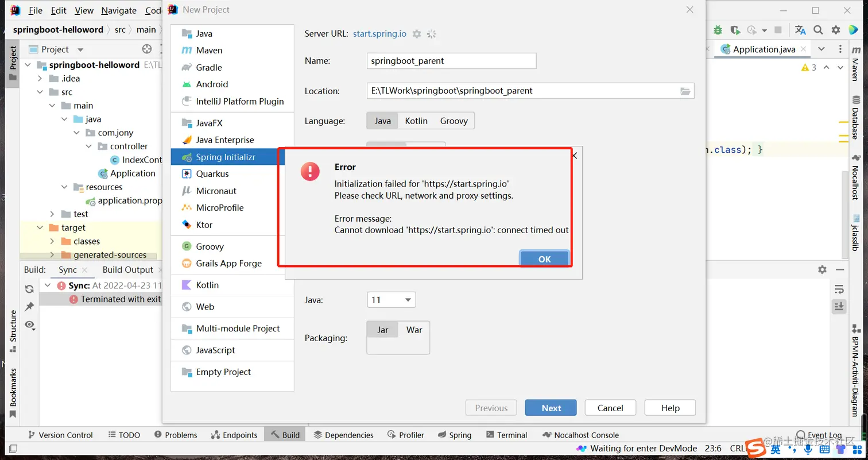Open the Structure tool window
Screen dimensions: 868x460
tap(13, 331)
